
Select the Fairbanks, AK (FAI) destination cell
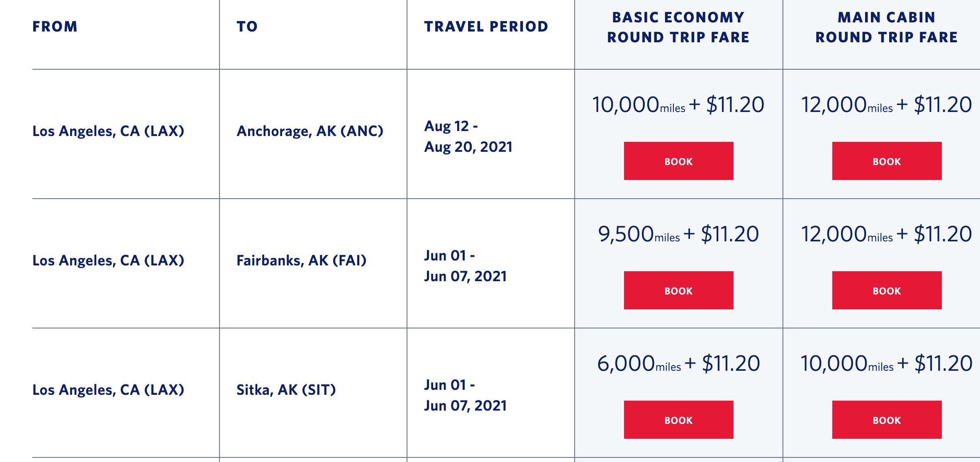click(302, 260)
